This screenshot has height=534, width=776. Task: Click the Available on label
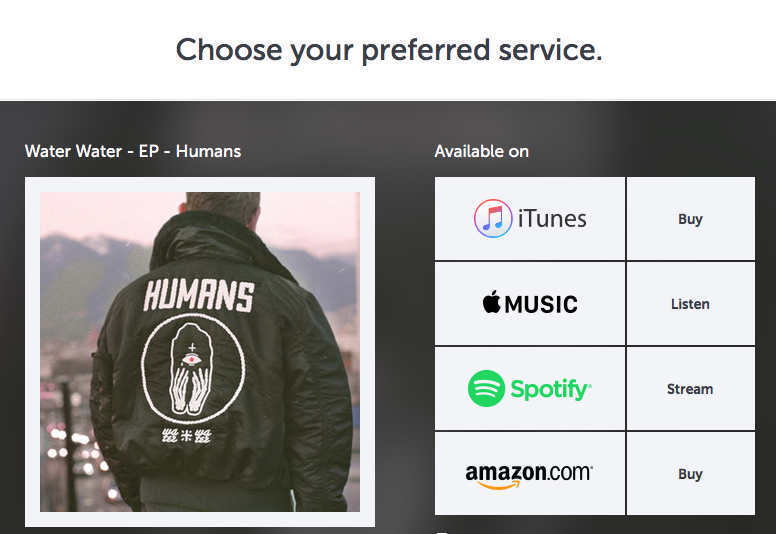[x=482, y=151]
